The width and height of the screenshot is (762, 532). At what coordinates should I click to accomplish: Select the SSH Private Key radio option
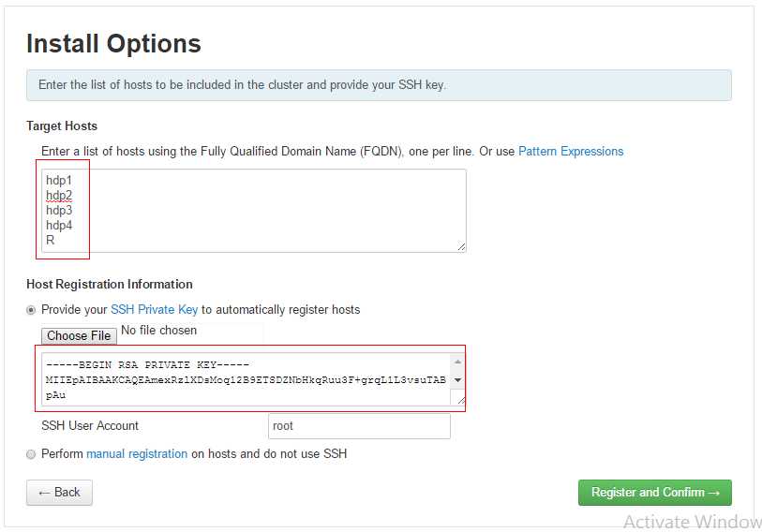point(31,310)
